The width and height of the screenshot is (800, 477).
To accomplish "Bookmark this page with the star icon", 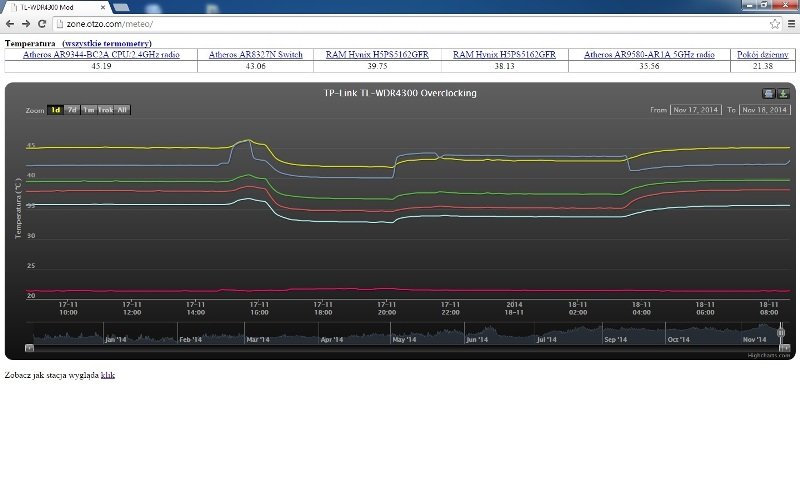I will click(x=774, y=24).
